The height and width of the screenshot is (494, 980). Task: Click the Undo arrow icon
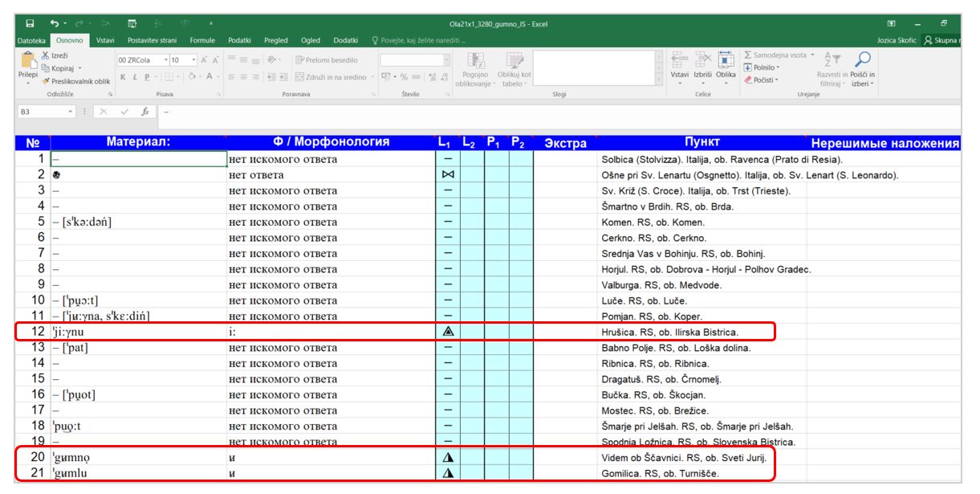(x=55, y=24)
